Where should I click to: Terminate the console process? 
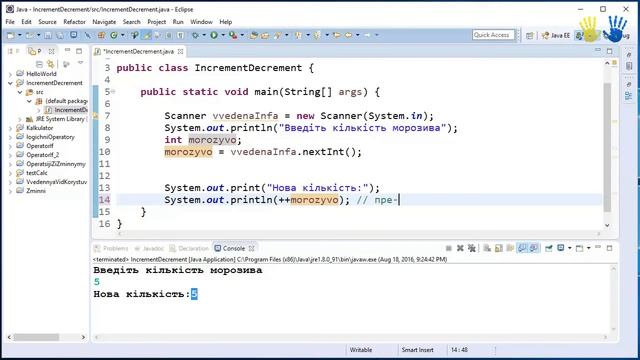[x=449, y=248]
